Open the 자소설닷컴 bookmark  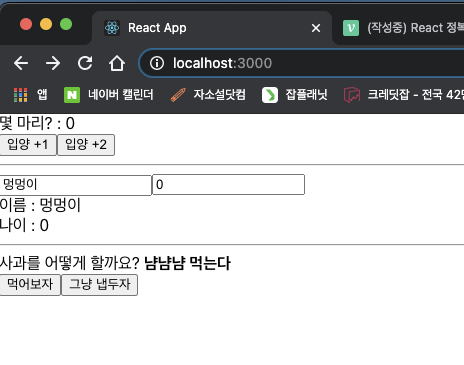pos(208,95)
